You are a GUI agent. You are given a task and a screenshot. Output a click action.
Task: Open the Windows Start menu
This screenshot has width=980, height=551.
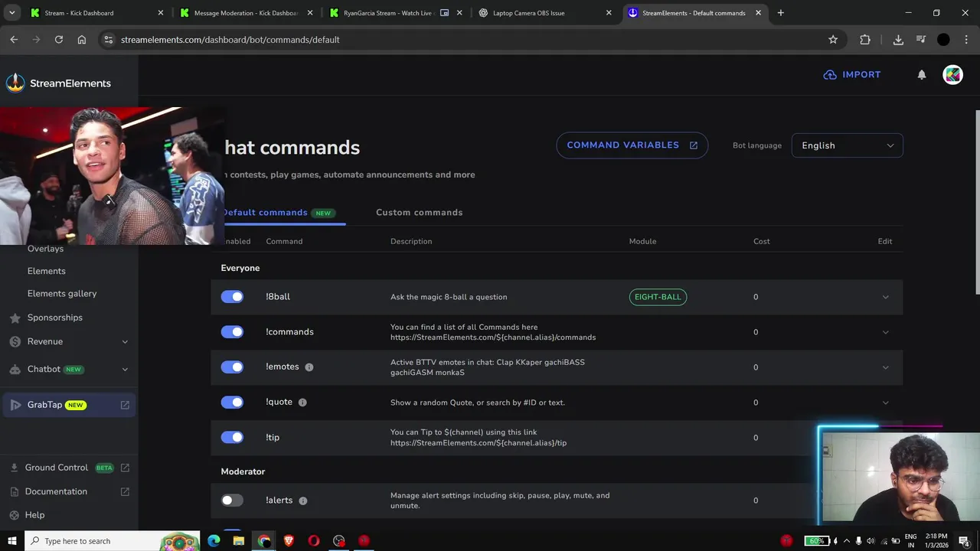11,541
